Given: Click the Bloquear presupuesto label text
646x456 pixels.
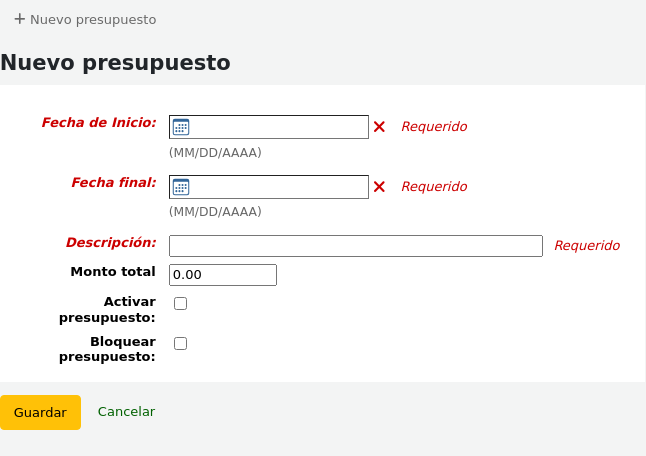Looking at the screenshot, I should pos(108,349).
